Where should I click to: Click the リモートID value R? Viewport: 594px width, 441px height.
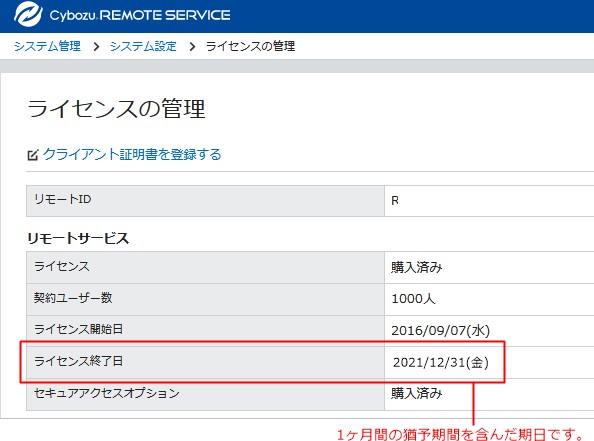click(x=395, y=200)
